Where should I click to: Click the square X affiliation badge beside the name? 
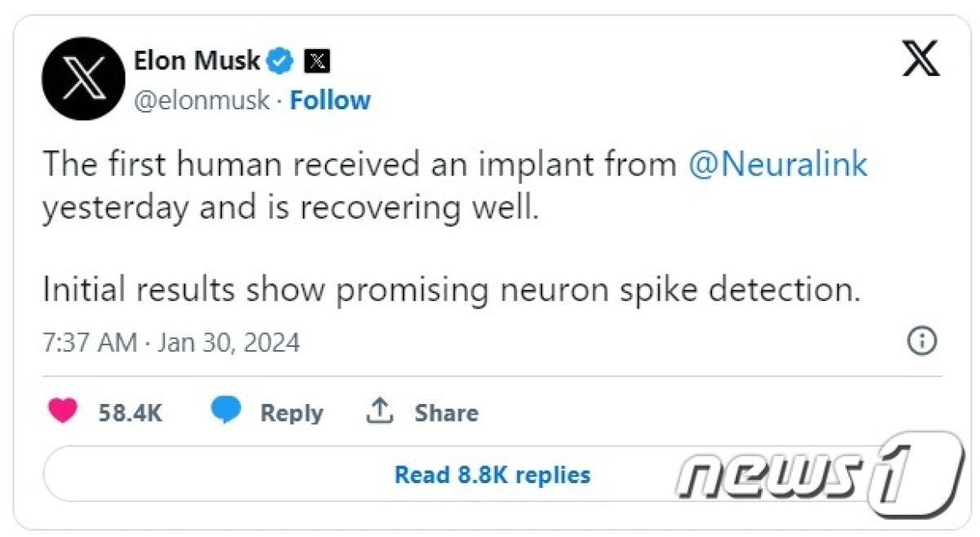pos(317,60)
